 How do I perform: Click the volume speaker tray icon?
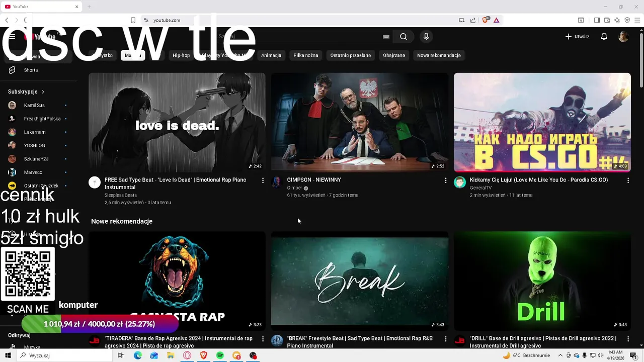tap(600, 355)
